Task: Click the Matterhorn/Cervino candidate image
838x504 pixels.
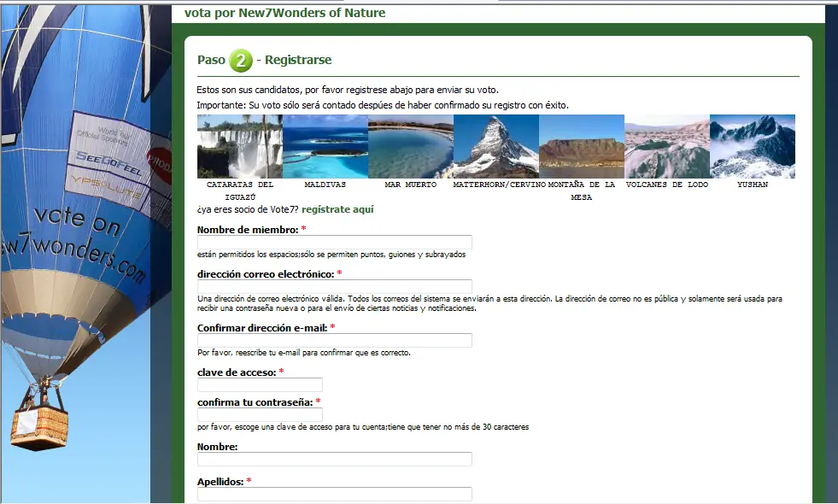Action: point(496,146)
